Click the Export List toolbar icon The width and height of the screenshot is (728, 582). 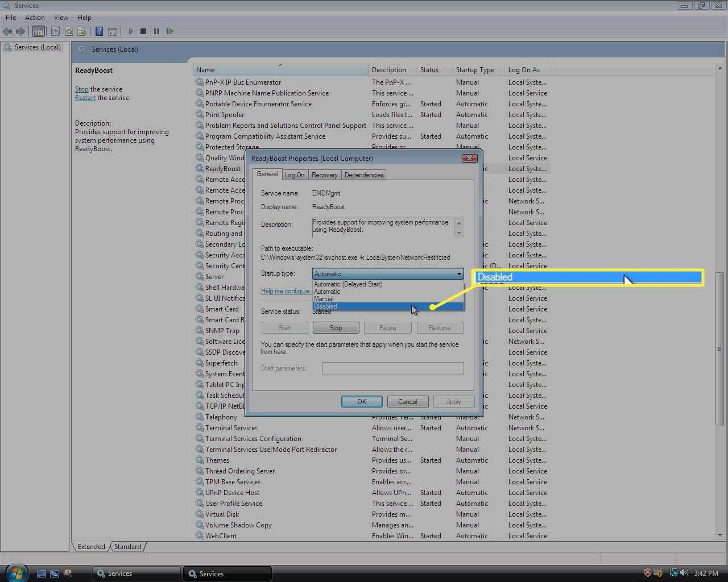[82, 31]
